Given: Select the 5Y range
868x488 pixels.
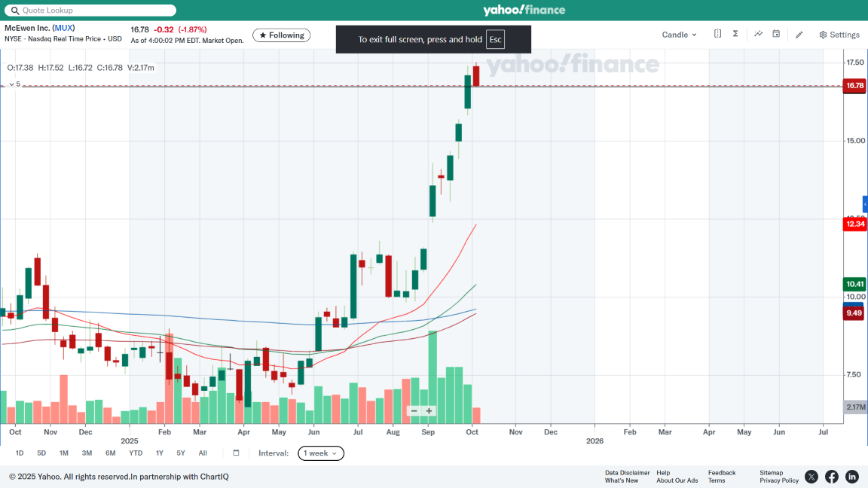Looking at the screenshot, I should tap(181, 453).
